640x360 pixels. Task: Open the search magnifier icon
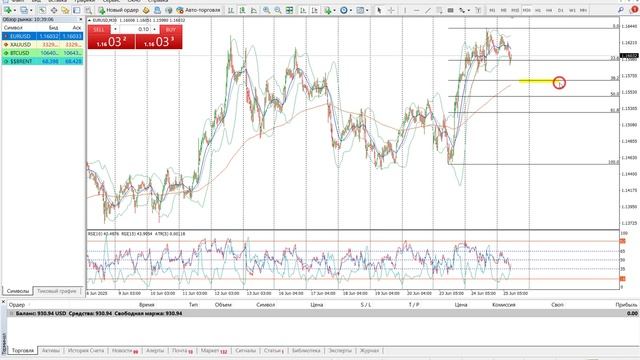click(x=621, y=10)
